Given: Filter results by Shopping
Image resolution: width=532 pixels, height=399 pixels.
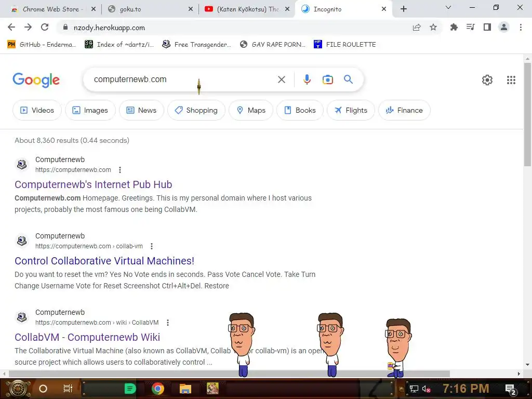Looking at the screenshot, I should pos(196,110).
